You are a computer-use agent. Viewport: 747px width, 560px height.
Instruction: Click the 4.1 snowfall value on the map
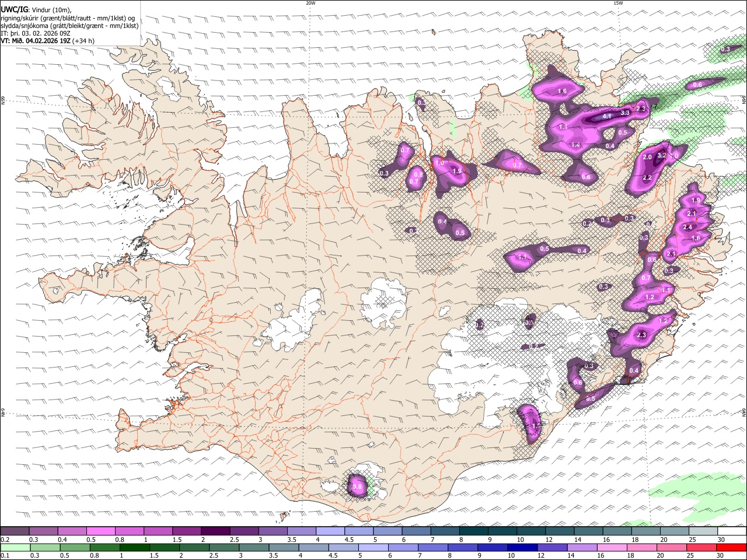point(606,117)
